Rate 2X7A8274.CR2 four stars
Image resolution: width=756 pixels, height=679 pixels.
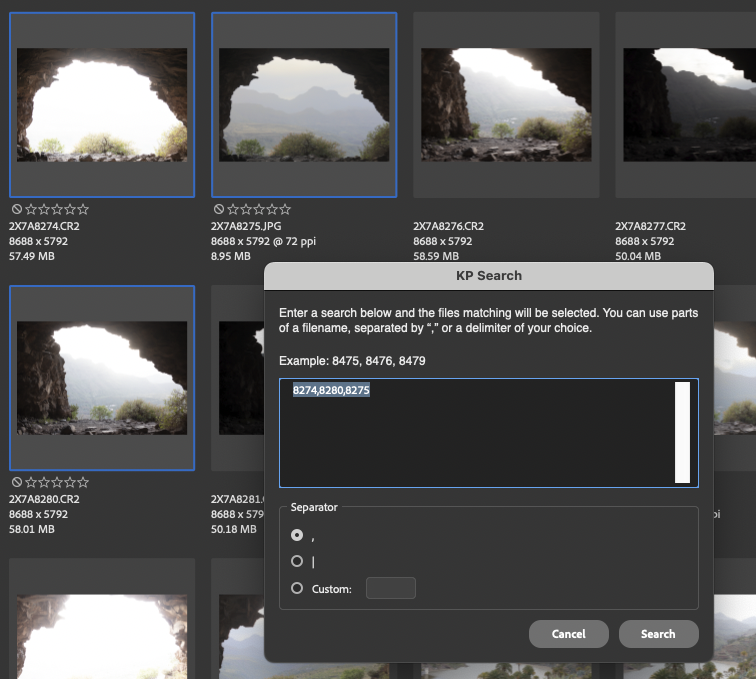coord(70,209)
